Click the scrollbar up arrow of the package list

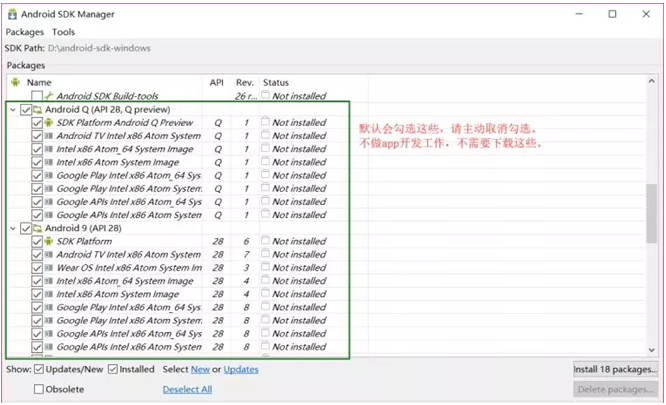(x=652, y=81)
